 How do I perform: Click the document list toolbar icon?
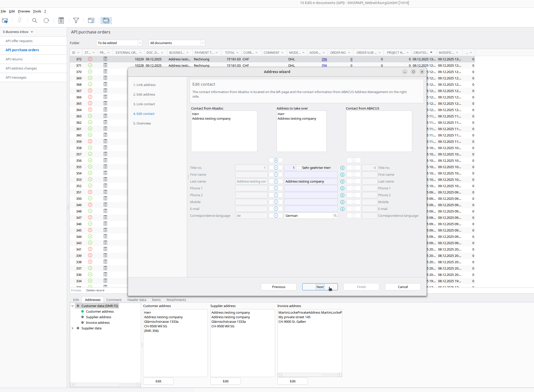coord(61,21)
